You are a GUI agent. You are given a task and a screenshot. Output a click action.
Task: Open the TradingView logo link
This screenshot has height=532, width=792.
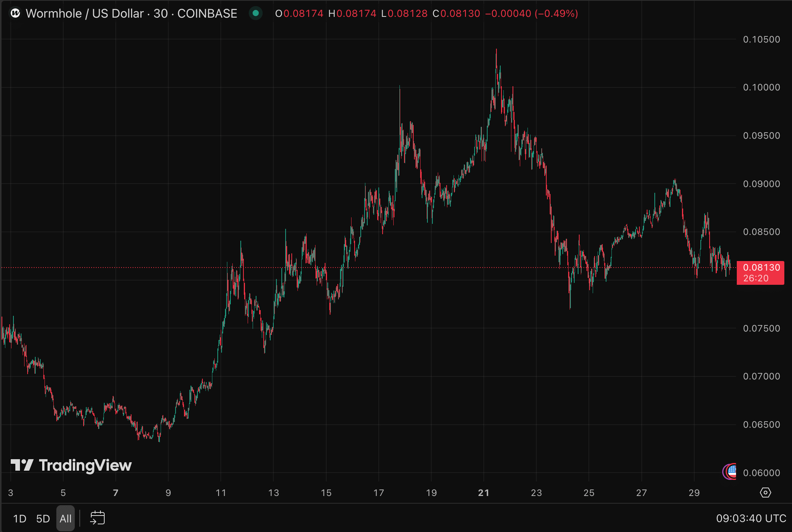(71, 465)
